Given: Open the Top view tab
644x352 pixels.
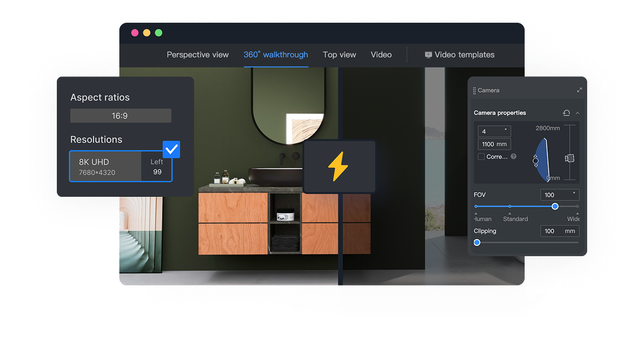Looking at the screenshot, I should (339, 54).
